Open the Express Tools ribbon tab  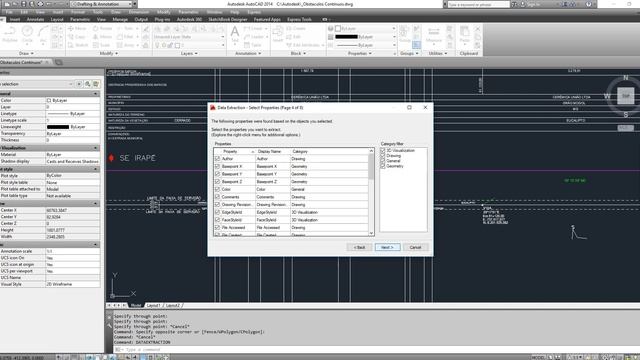(x=299, y=19)
